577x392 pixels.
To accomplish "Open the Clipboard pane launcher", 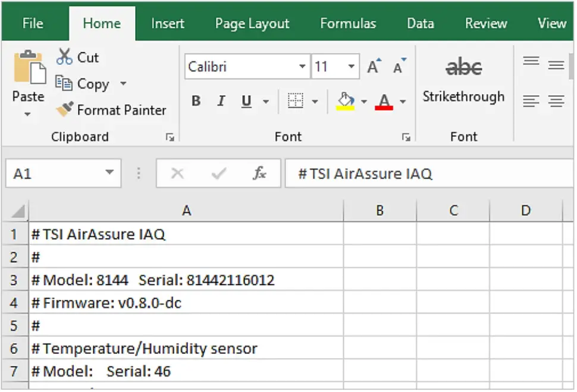I will coord(170,136).
